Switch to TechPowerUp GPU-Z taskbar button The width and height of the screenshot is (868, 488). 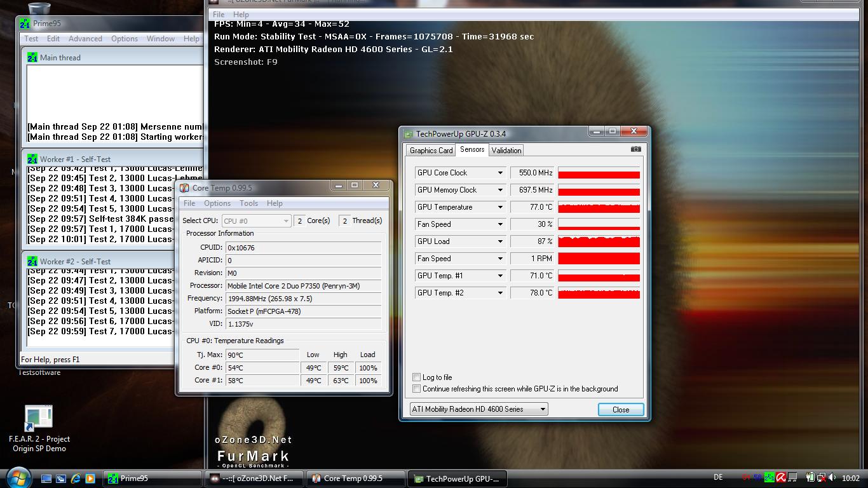(457, 478)
